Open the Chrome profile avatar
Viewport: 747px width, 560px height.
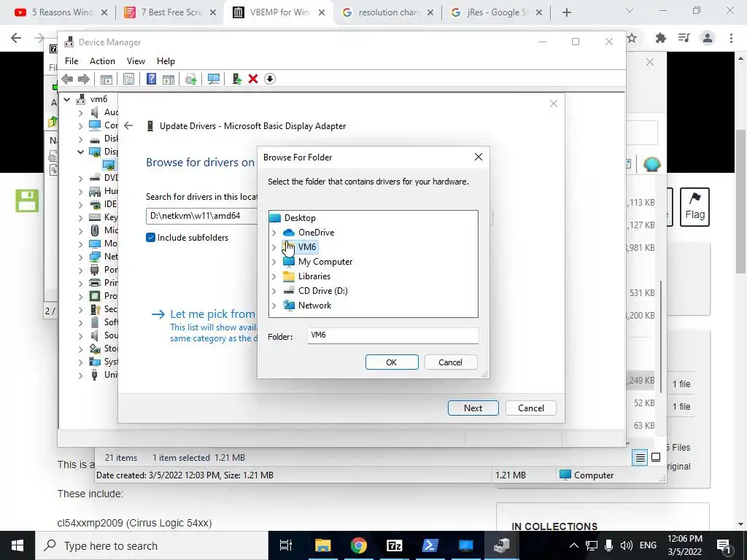click(x=708, y=38)
